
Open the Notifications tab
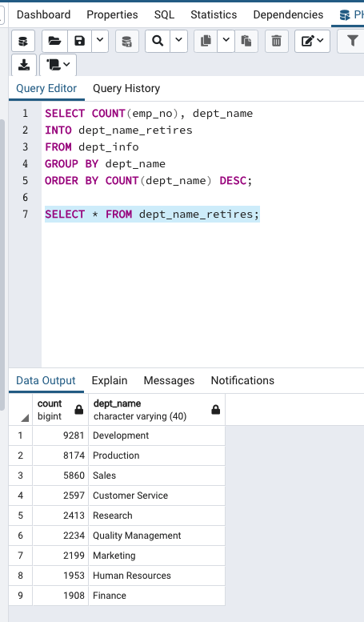coord(242,381)
